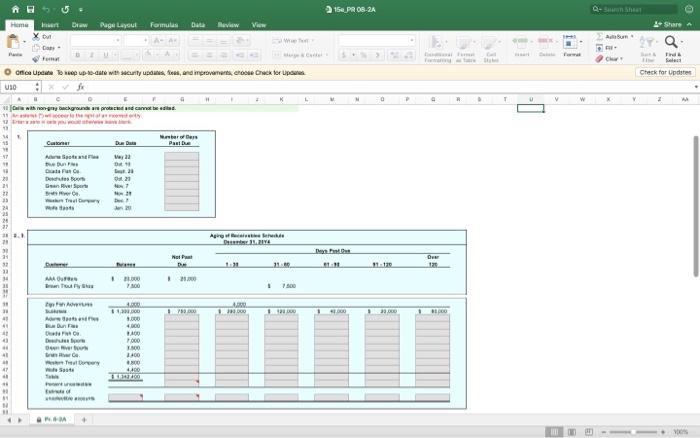The image size is (700, 438).
Task: Align cell content to the bottom
Action: tap(224, 41)
